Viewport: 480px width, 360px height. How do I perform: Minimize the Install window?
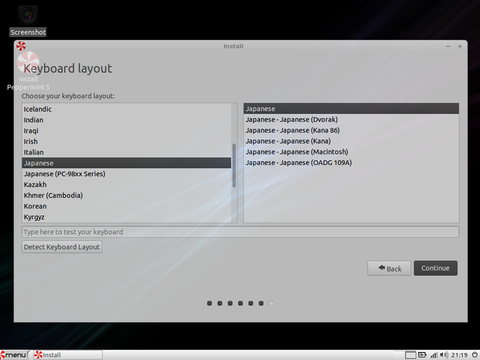pos(448,46)
